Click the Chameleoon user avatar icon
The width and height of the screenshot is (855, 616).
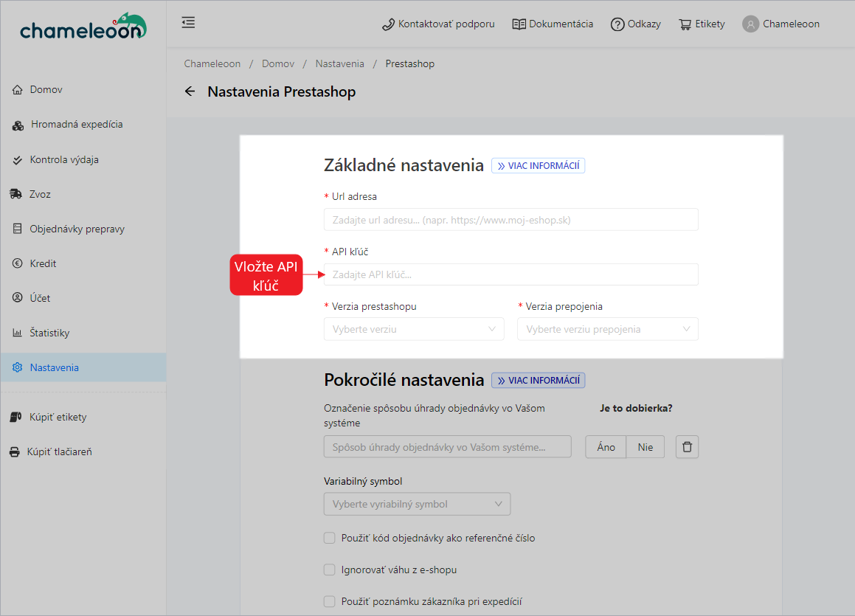750,24
